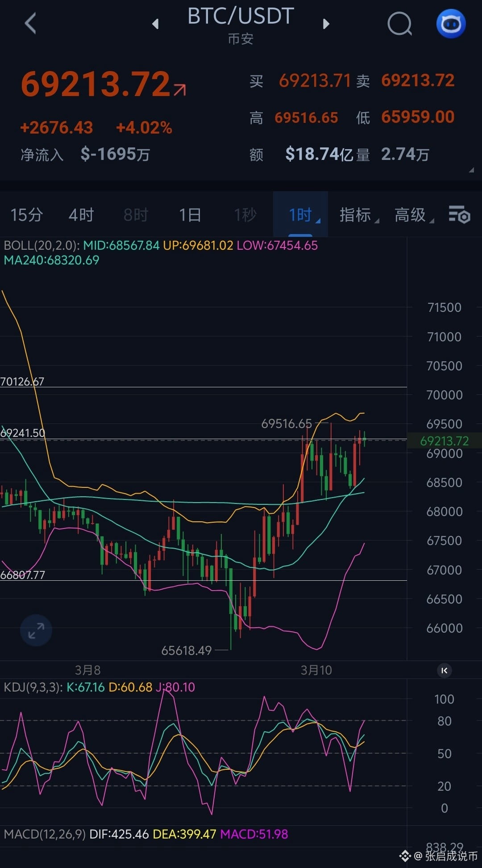Select the 1秒 timeframe tab
Image resolution: width=482 pixels, height=868 pixels.
point(245,215)
